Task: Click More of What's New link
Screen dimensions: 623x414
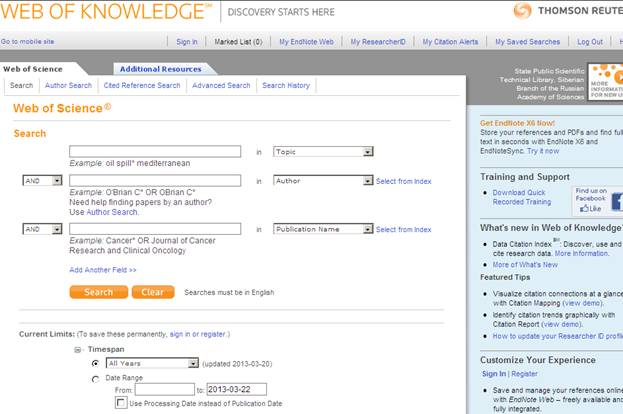Action: click(525, 265)
